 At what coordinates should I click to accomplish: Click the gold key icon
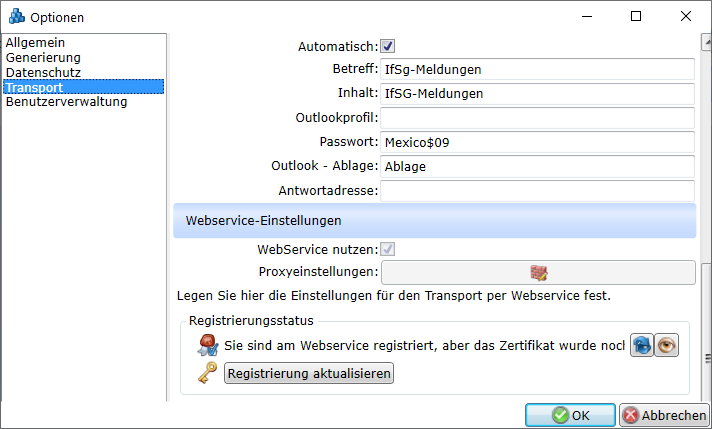pyautogui.click(x=208, y=374)
